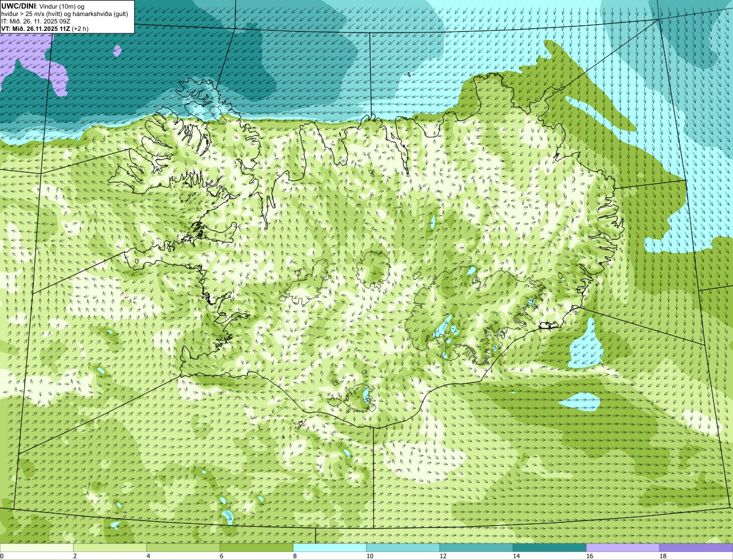Select the light lavender 16–18 m/s legend swatch
The width and height of the screenshot is (733, 560).
click(623, 547)
